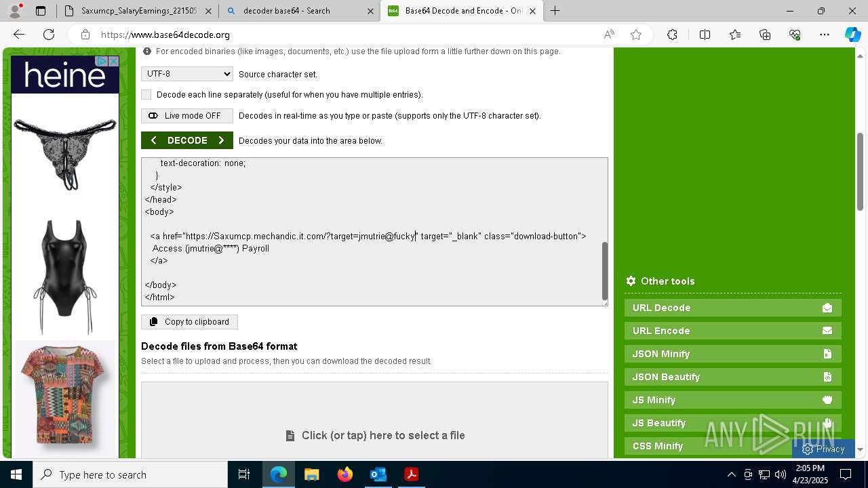Open the JS Minify tool

(733, 400)
